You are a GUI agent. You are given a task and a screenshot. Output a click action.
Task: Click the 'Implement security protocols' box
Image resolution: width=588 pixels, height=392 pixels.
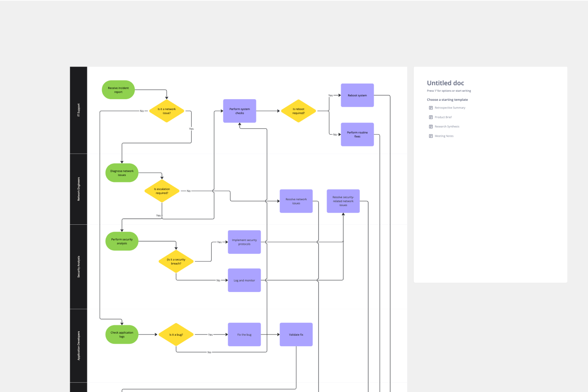click(244, 242)
